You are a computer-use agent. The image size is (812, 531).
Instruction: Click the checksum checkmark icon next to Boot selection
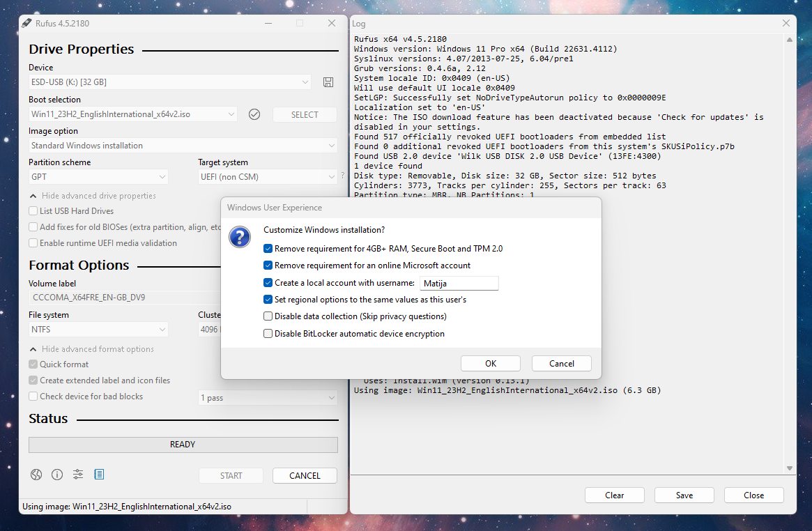tap(254, 114)
